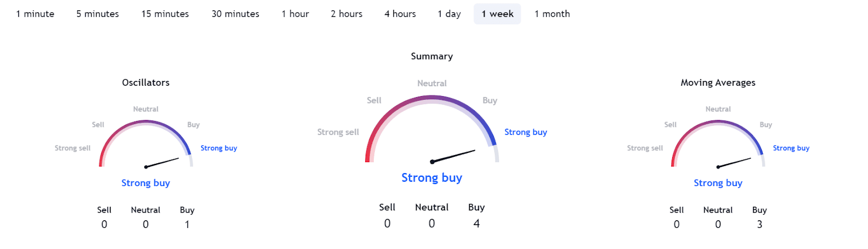The height and width of the screenshot is (249, 868).
Task: Click the Summary gauge heading
Action: click(x=432, y=56)
